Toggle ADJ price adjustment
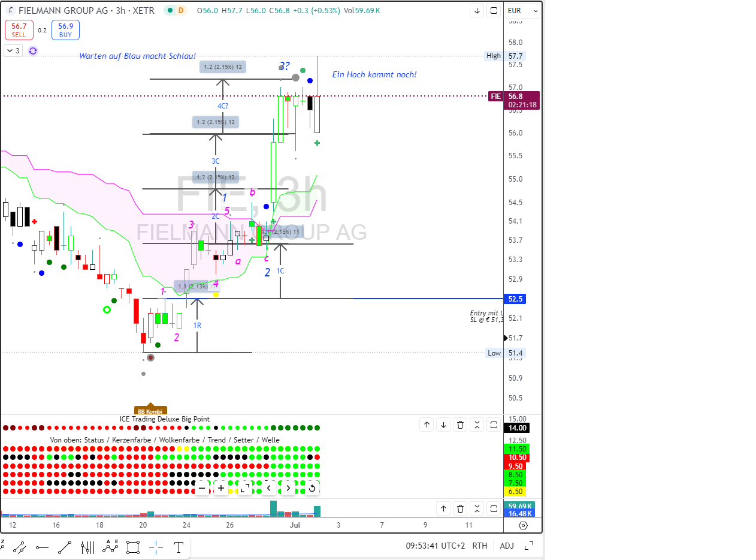The height and width of the screenshot is (560, 756). 507,546
